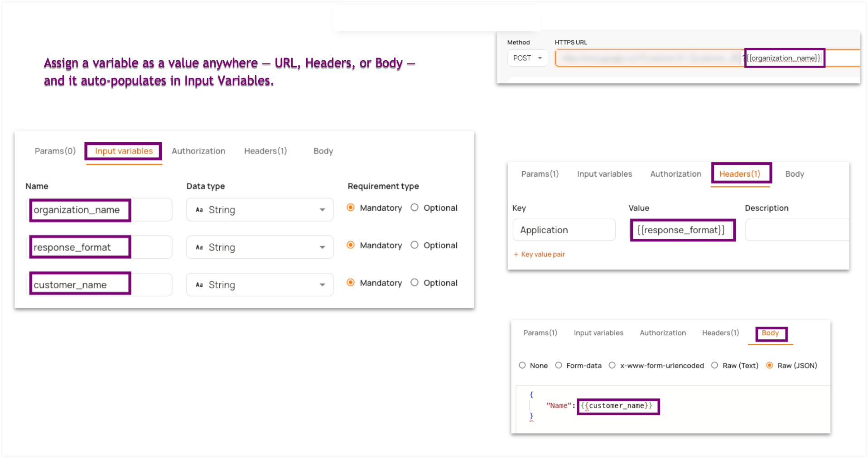Select the Body tab in body panel
This screenshot has width=868, height=458.
point(770,333)
